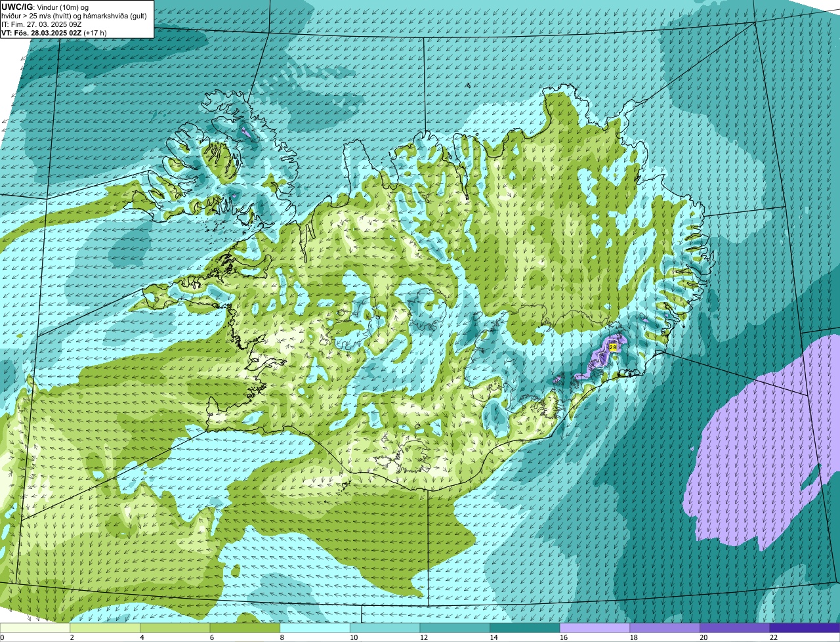The width and height of the screenshot is (840, 642).
Task: Select the 'VT: Fös. 28.03.2025 02Z (+17 h)' line
Action: tap(54, 32)
